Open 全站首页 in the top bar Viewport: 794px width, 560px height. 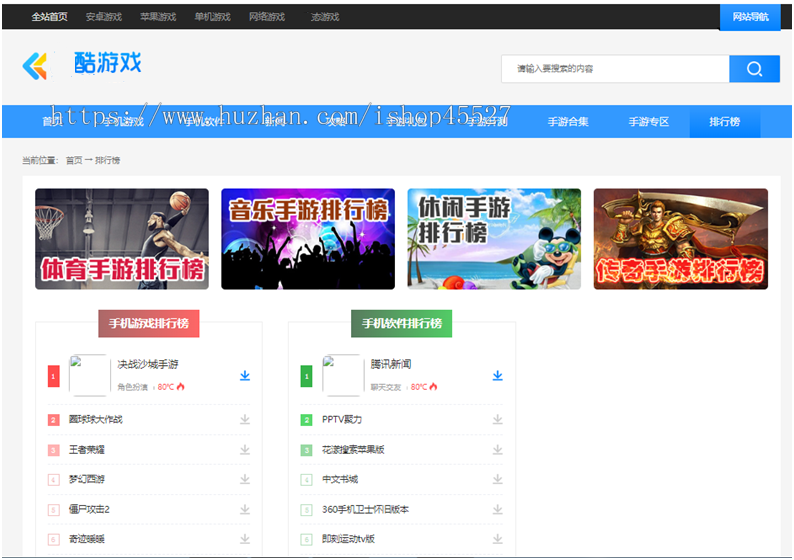(x=49, y=17)
